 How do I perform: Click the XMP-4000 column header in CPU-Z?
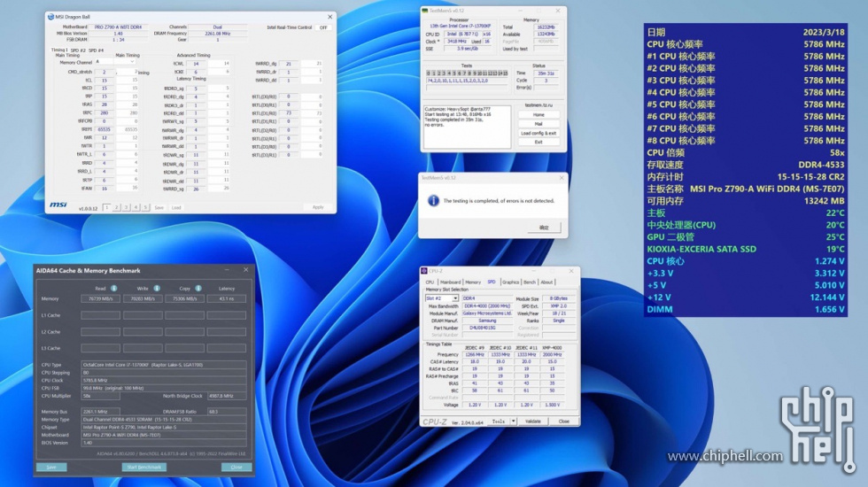click(552, 348)
